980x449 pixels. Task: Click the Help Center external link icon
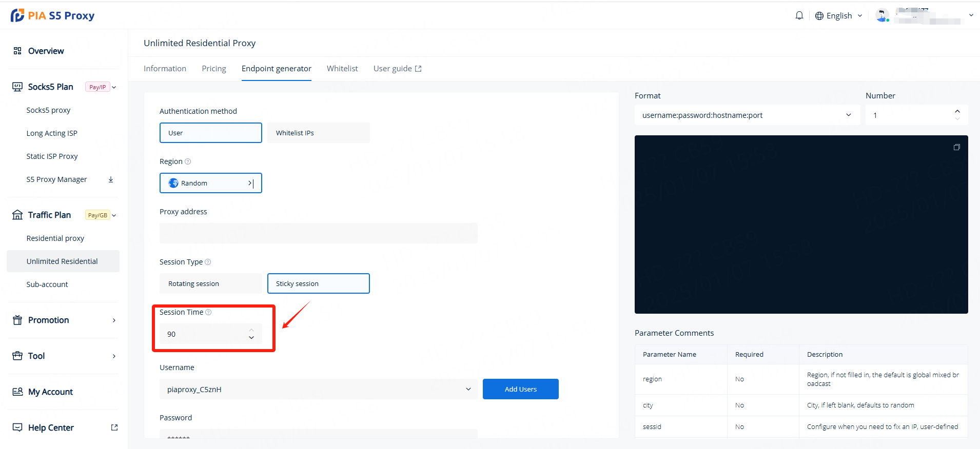(114, 427)
